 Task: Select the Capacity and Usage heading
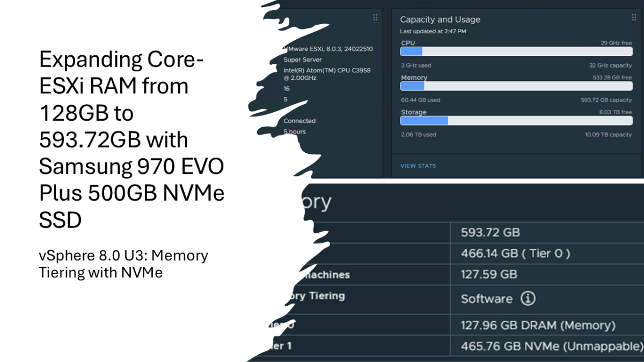click(440, 19)
